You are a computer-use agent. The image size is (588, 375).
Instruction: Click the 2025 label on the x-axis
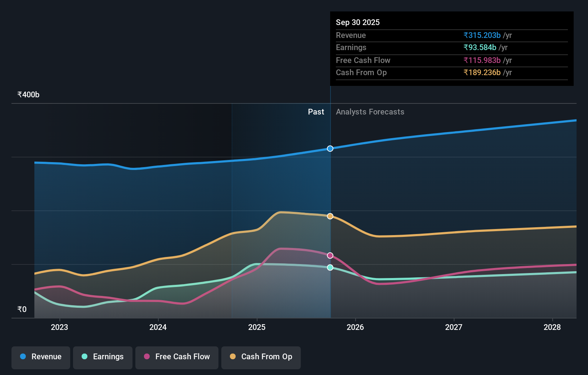257,327
